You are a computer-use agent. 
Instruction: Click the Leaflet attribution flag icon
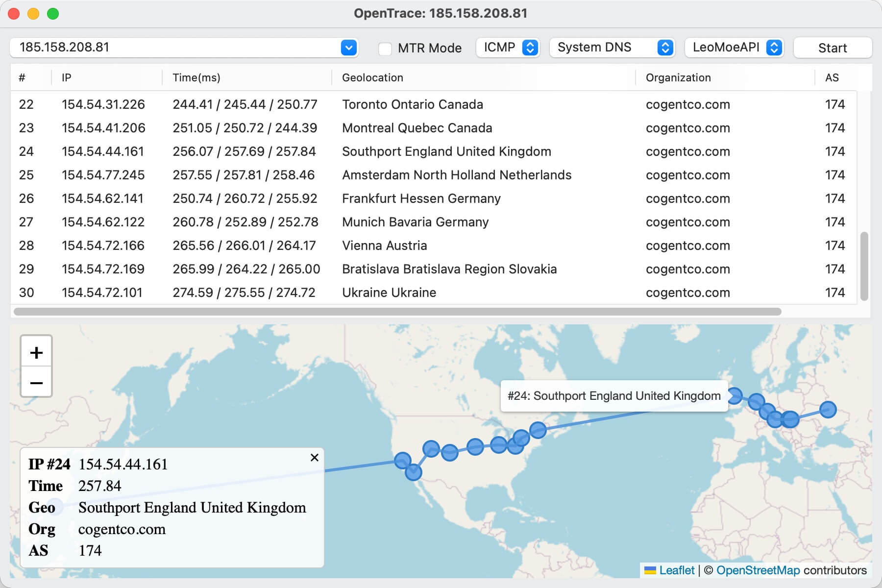(650, 570)
